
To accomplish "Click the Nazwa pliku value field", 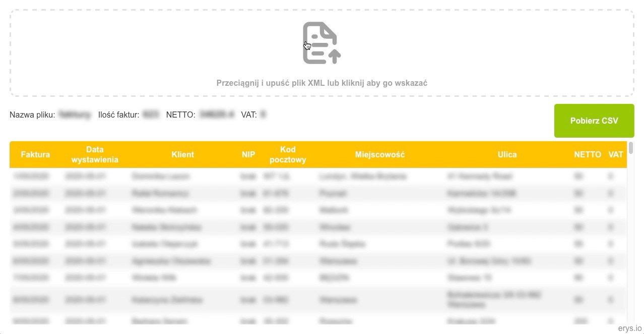I will click(75, 115).
